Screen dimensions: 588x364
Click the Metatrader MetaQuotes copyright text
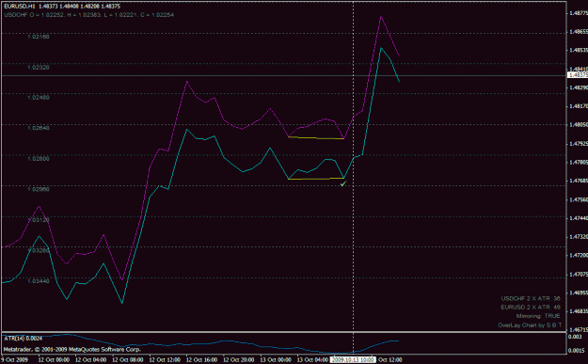(72, 349)
